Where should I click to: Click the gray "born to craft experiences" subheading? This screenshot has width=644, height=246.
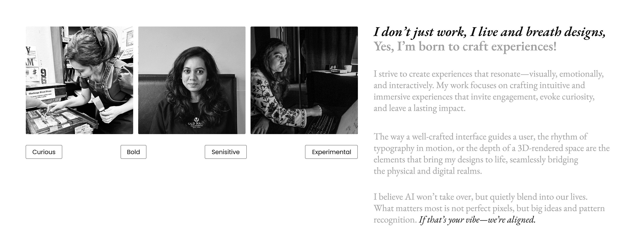click(x=465, y=47)
